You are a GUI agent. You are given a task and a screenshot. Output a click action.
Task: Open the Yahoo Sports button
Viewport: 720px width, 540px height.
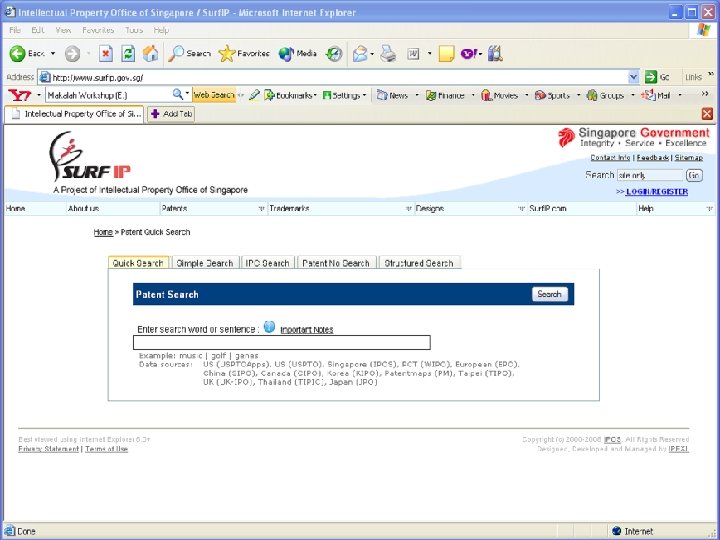552,95
